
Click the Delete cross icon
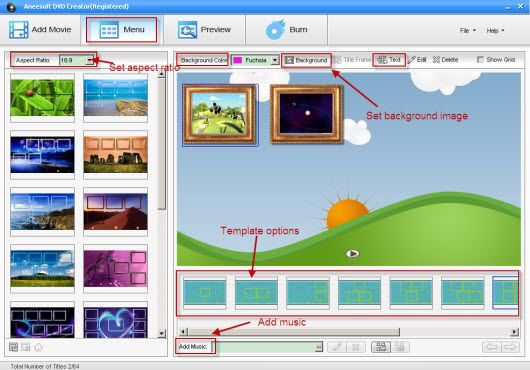click(x=436, y=60)
